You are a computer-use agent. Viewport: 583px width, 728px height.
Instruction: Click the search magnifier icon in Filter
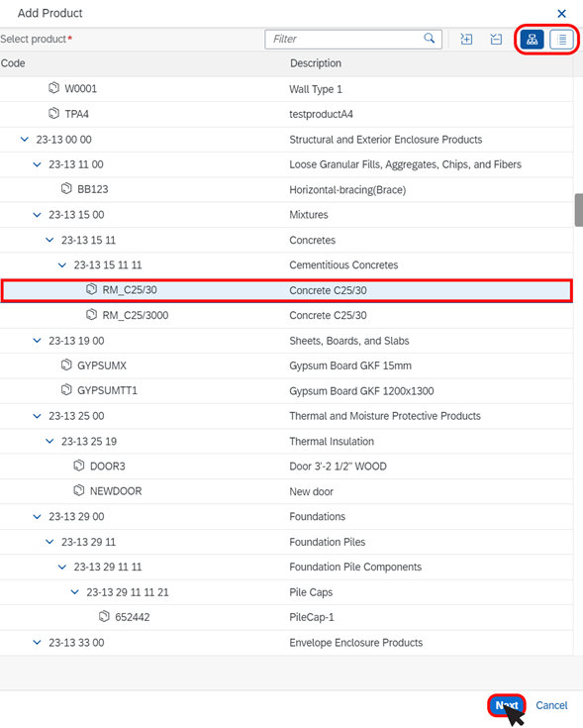pos(430,39)
